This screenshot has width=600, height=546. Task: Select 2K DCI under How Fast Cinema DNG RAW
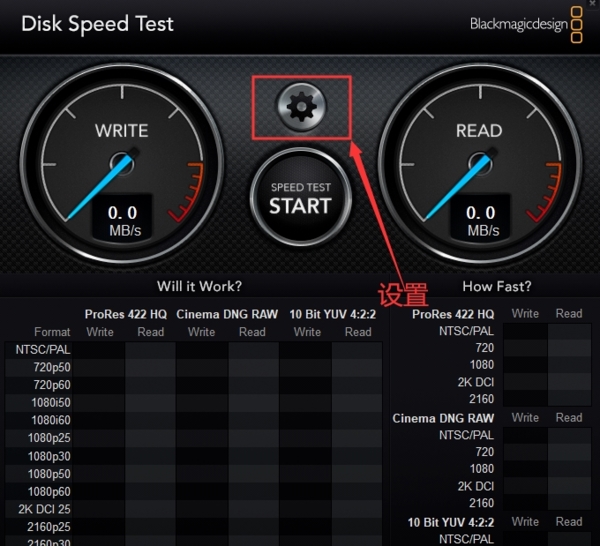point(476,486)
